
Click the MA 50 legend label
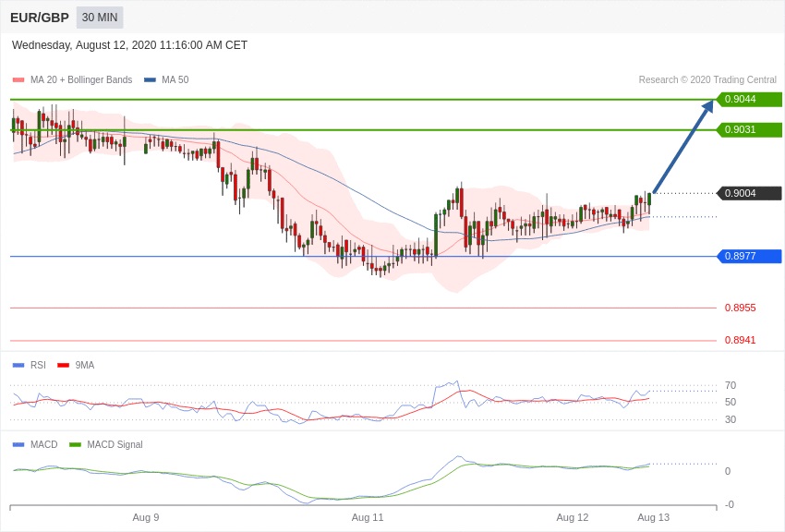175,80
